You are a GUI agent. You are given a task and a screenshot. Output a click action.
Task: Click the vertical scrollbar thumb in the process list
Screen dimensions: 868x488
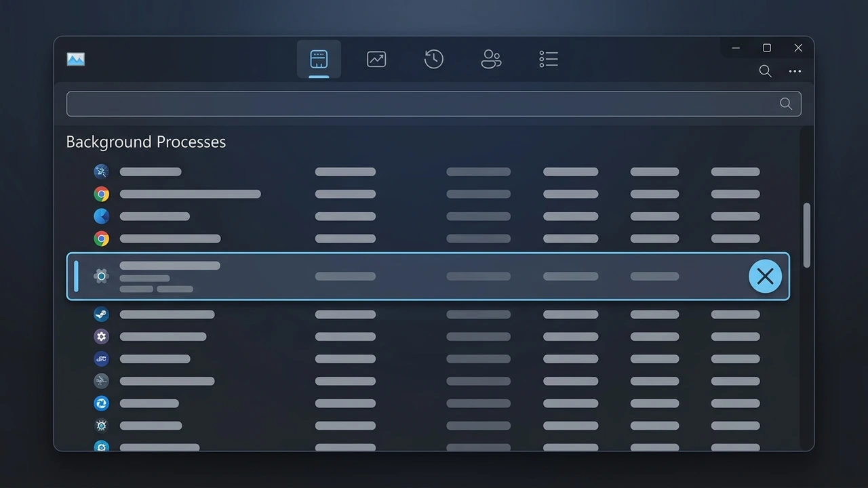pos(806,235)
